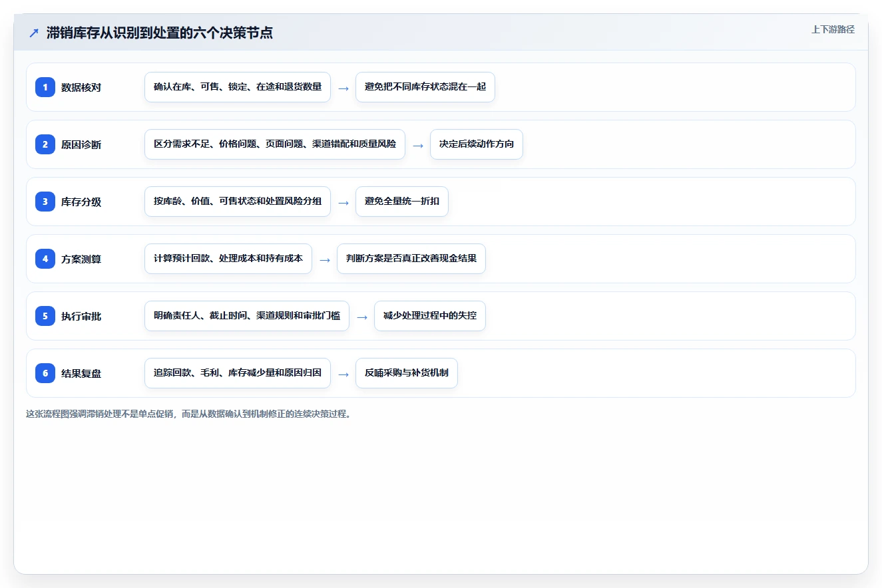882x588 pixels.
Task: Click the step number 4 badge
Action: 45,259
